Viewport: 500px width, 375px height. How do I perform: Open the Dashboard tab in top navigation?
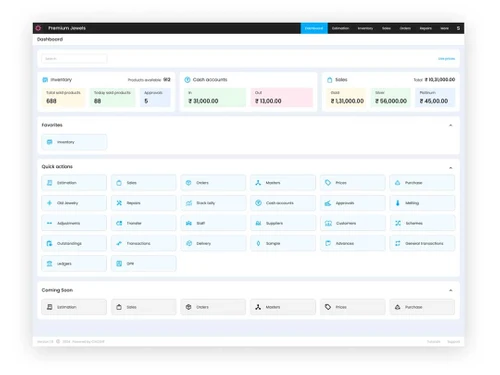[x=314, y=28]
